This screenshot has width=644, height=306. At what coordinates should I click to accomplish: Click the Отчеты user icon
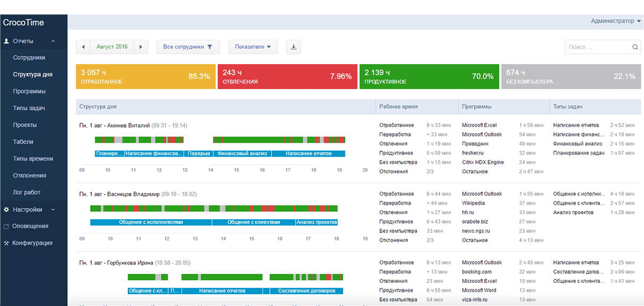[x=6, y=41]
